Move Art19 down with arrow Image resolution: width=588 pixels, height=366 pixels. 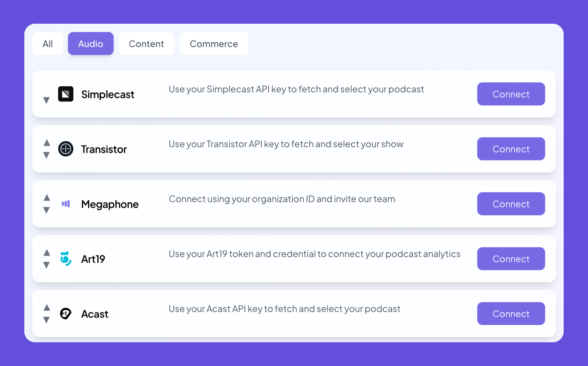coord(47,265)
